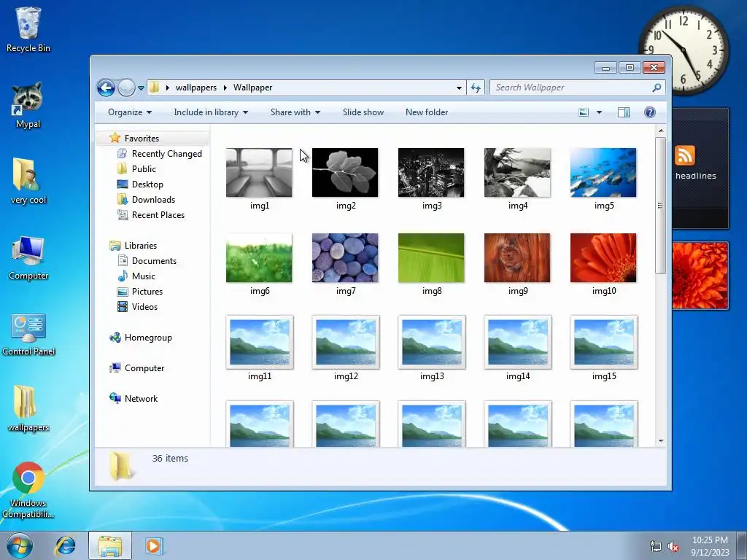Open the Documents library
The width and height of the screenshot is (747, 560).
coord(147,261)
